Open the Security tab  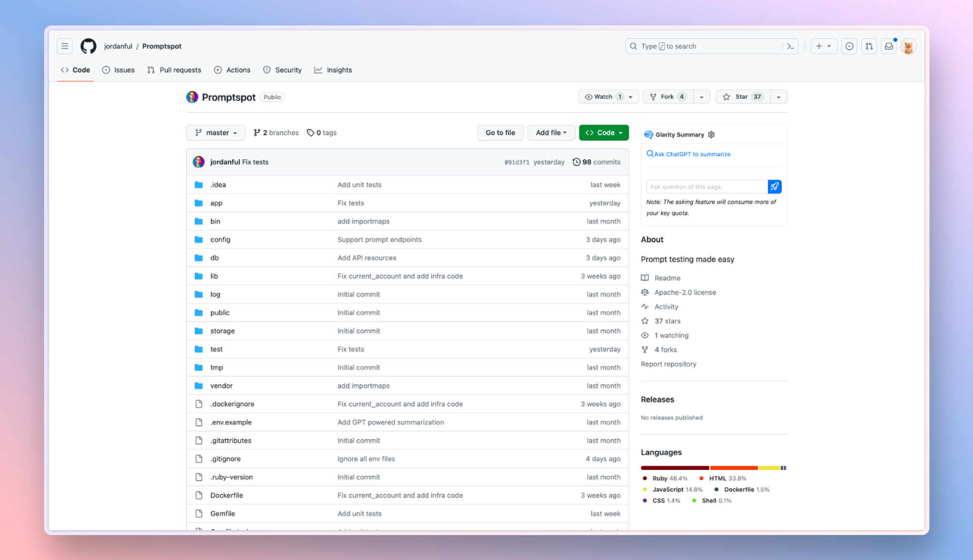(x=282, y=70)
